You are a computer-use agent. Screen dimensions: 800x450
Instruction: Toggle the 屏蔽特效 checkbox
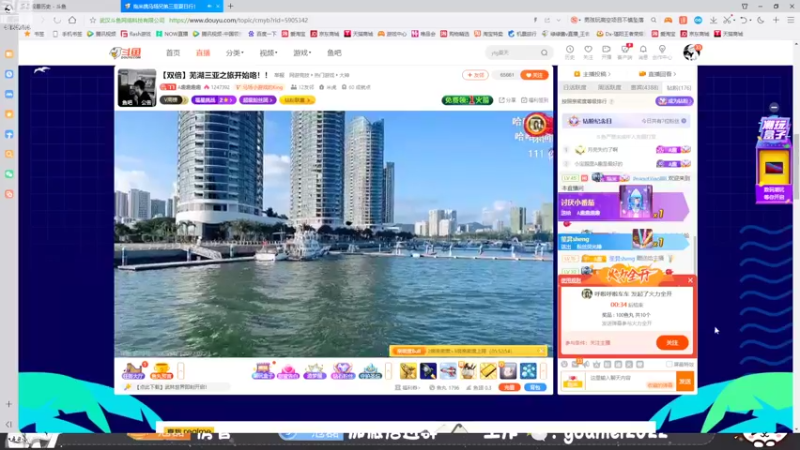click(669, 364)
